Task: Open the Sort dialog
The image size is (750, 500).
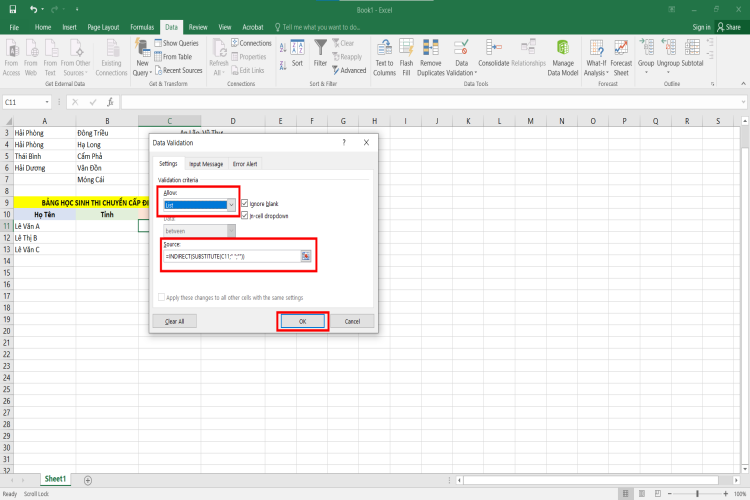Action: point(297,53)
